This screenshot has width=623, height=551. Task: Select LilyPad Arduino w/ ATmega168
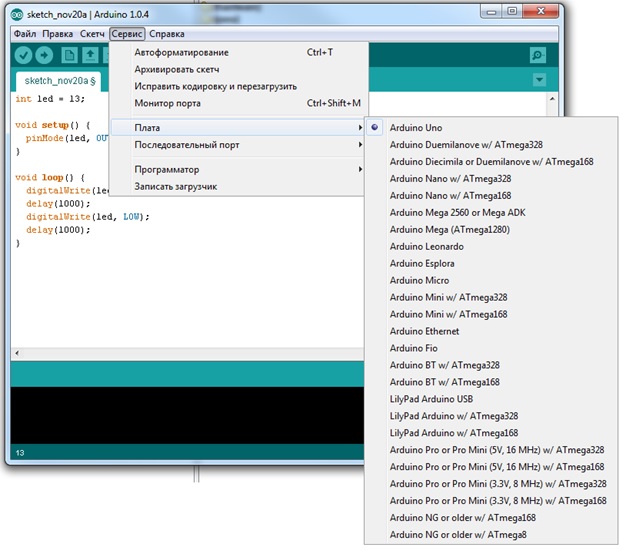491,433
